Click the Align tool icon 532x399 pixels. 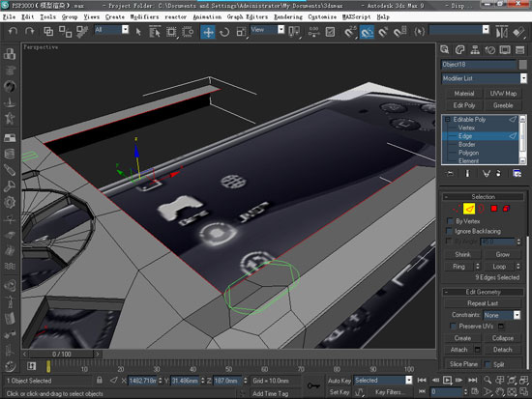click(518, 32)
